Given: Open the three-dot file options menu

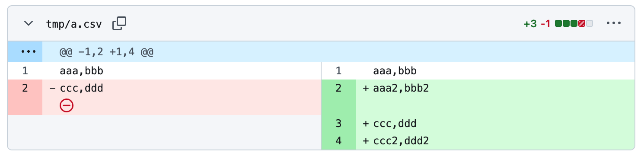Looking at the screenshot, I should click(x=614, y=23).
